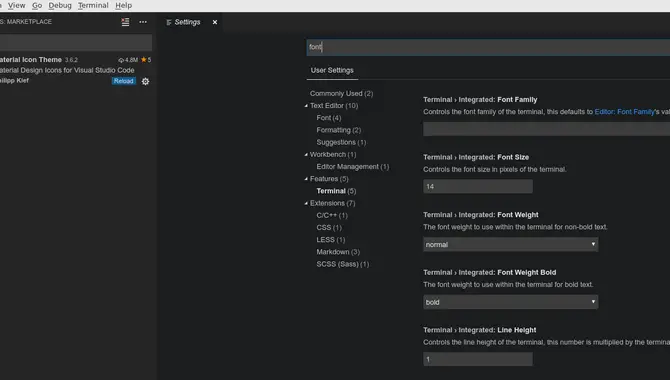Open Material Icon Theme gear settings
Image resolution: width=670 pixels, height=380 pixels.
coord(145,81)
